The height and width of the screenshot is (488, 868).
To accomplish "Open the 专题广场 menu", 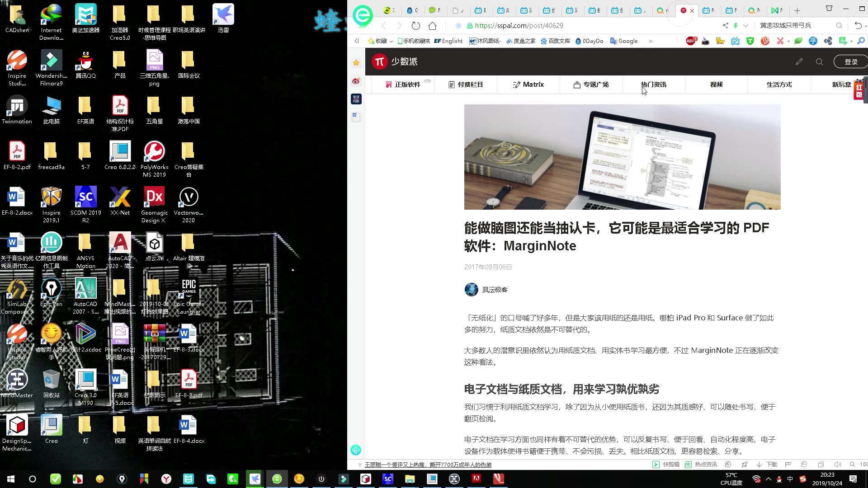I will [x=591, y=84].
